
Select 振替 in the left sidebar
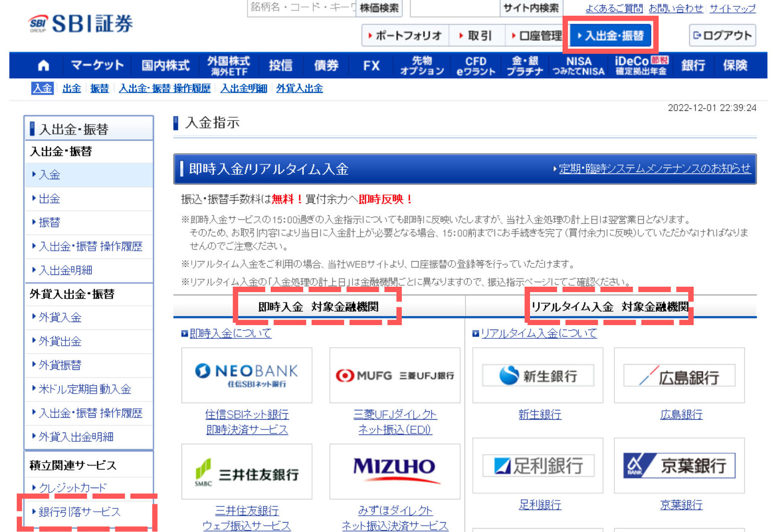pyautogui.click(x=89, y=223)
